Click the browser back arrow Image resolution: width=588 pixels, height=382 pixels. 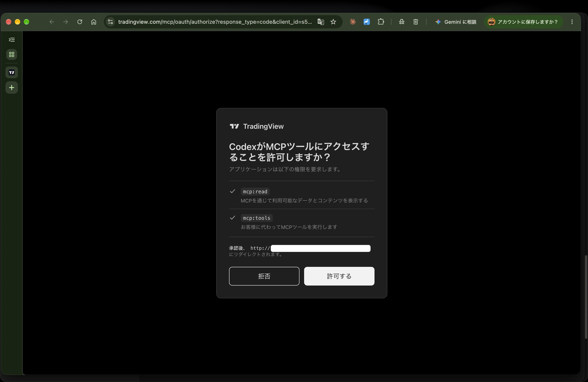[x=52, y=22]
